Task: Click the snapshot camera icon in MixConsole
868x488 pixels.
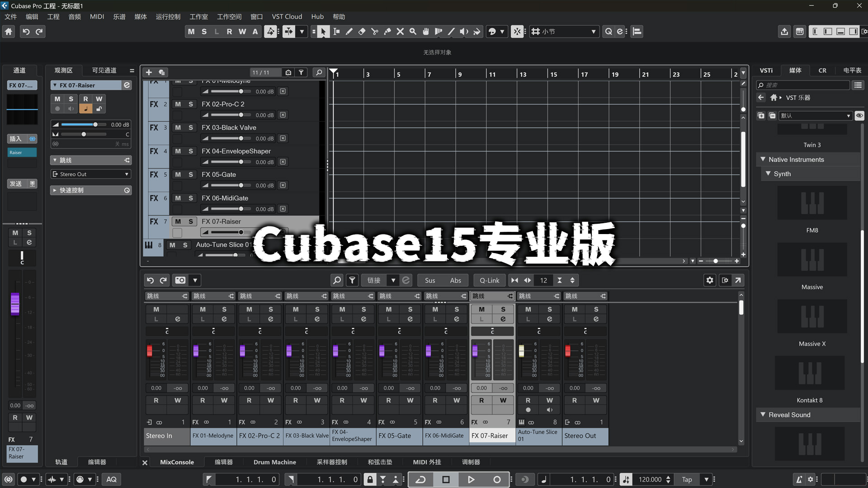Action: [179, 280]
